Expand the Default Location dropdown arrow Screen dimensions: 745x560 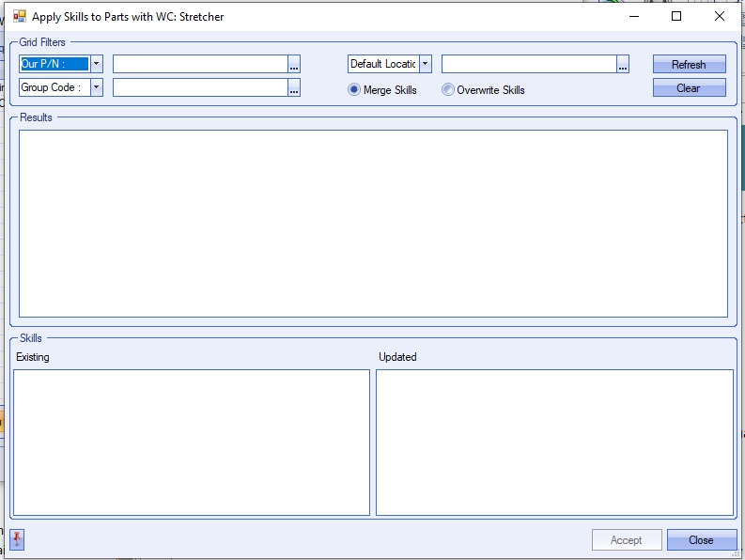(426, 64)
